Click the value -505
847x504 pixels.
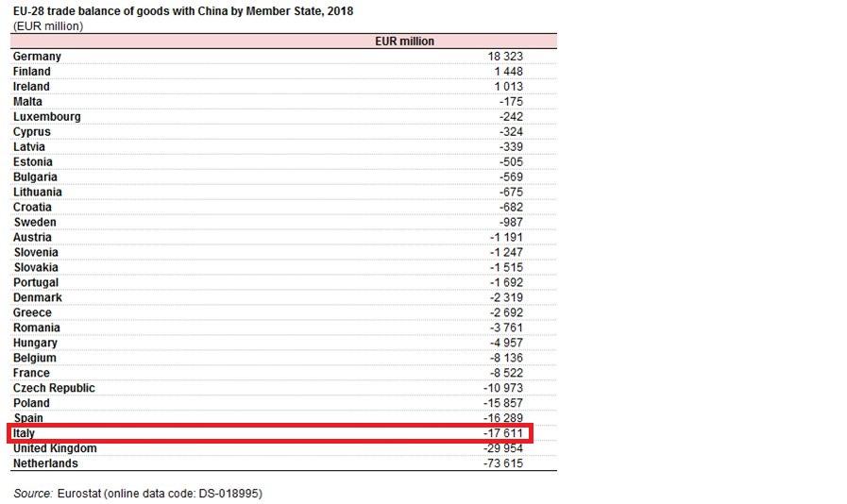511,162
